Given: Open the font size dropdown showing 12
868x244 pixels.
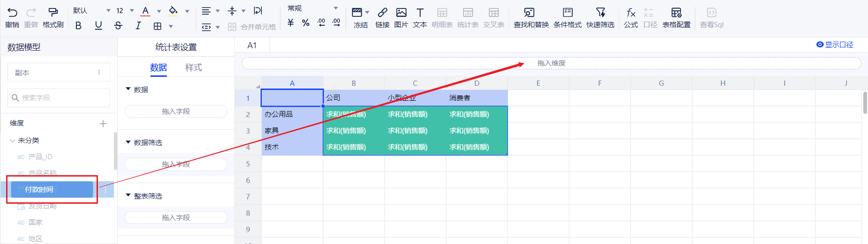Looking at the screenshot, I should point(125,10).
